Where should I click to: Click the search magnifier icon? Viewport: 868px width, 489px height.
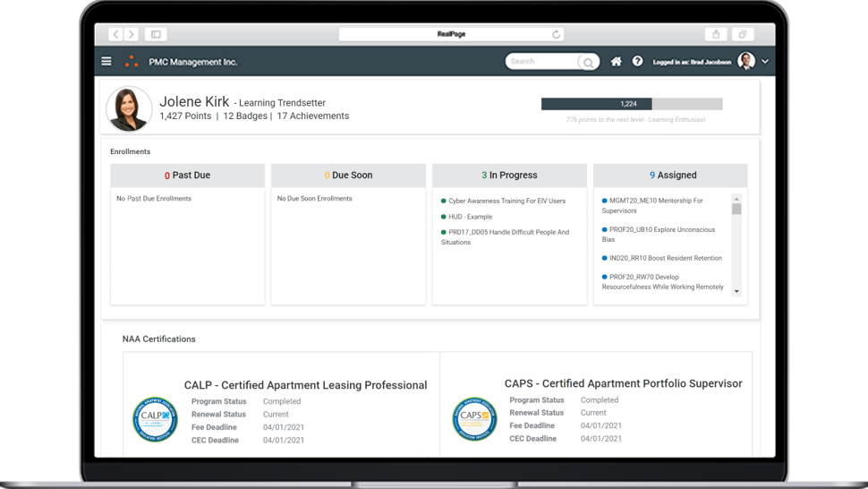point(588,62)
